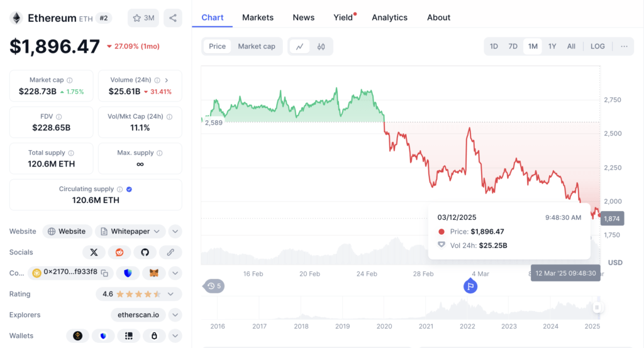Click 2020 in the timeline navigator

[384, 327]
